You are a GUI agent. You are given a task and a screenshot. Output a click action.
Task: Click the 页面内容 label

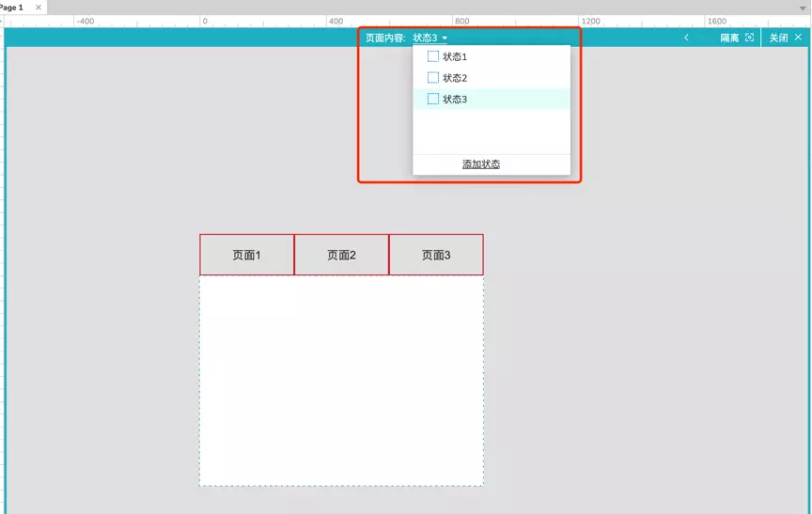coord(385,38)
